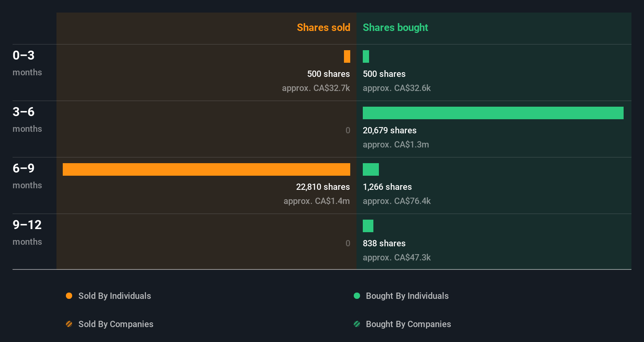
Task: Click the green bought bar for 9–12 months
Action: click(368, 226)
